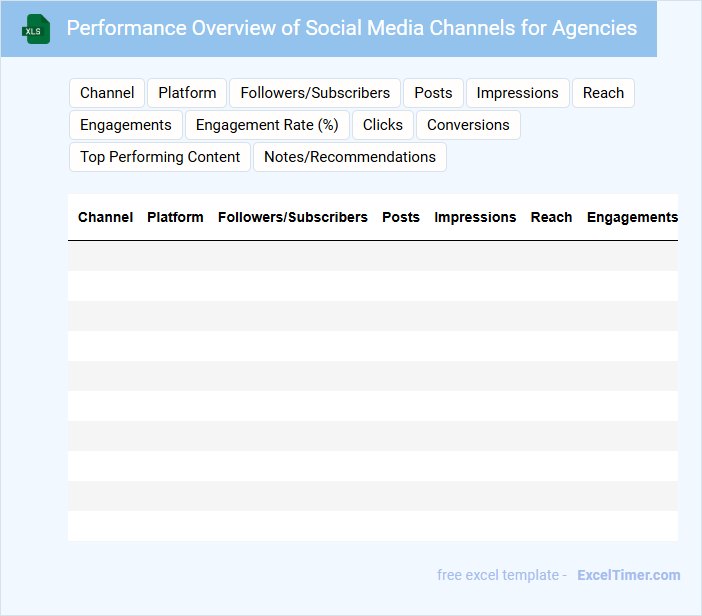Select the Top Performing Content tag
The width and height of the screenshot is (702, 616).
[160, 157]
